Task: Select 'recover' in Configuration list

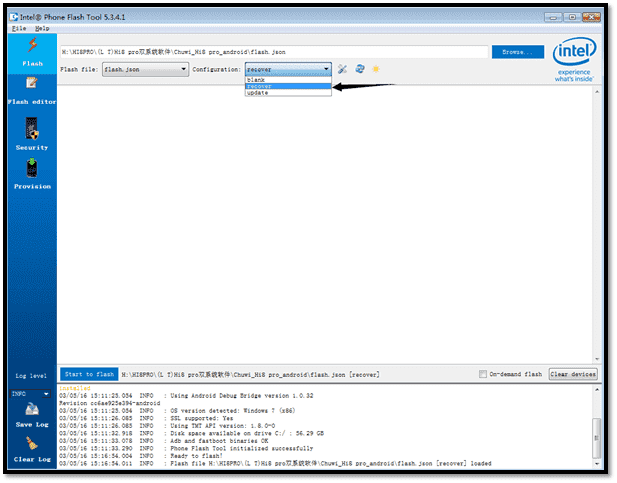Action: coord(288,86)
